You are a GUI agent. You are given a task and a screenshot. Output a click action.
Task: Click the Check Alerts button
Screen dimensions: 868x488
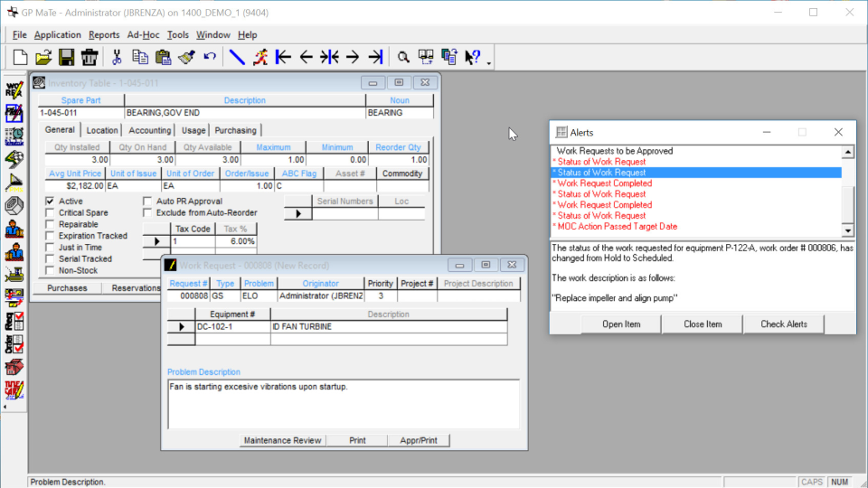(784, 324)
